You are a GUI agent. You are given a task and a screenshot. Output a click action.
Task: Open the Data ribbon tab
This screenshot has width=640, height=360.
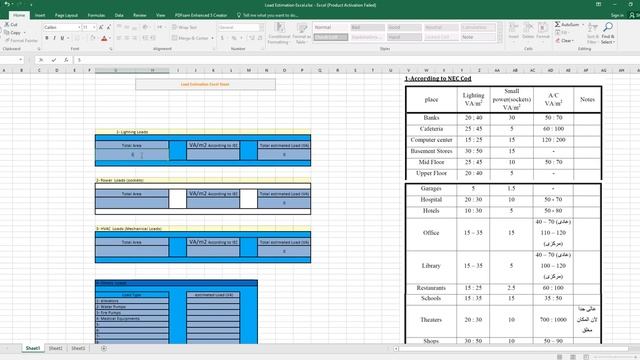pos(119,15)
